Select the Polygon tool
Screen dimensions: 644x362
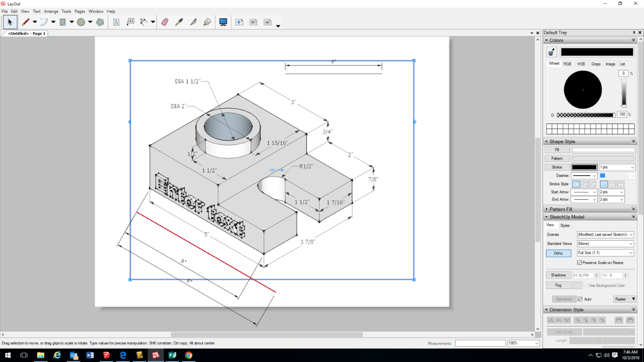click(100, 22)
